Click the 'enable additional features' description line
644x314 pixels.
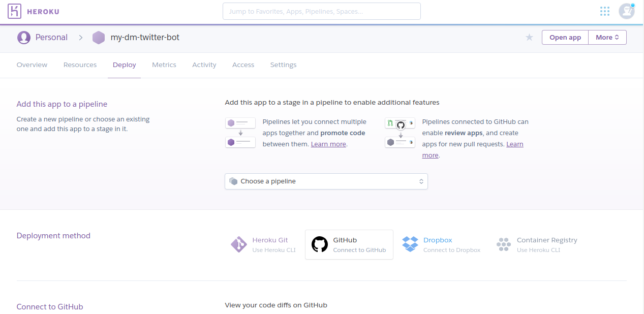point(332,103)
